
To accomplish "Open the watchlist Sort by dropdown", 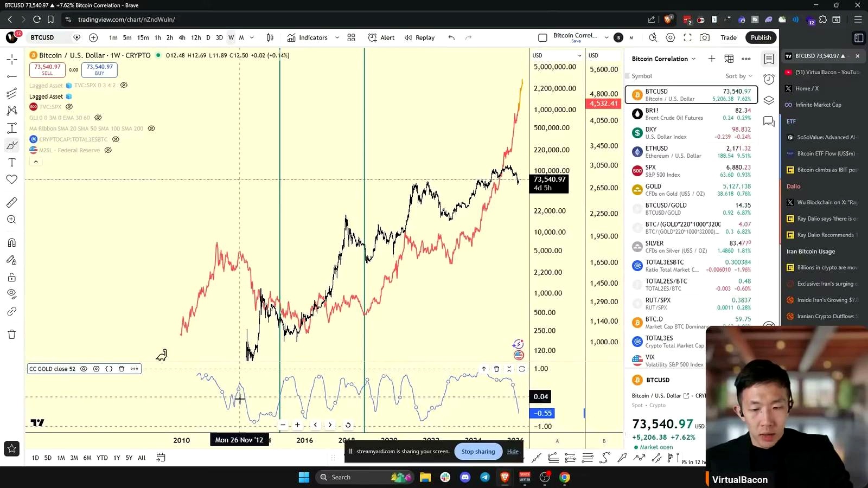I will point(739,76).
